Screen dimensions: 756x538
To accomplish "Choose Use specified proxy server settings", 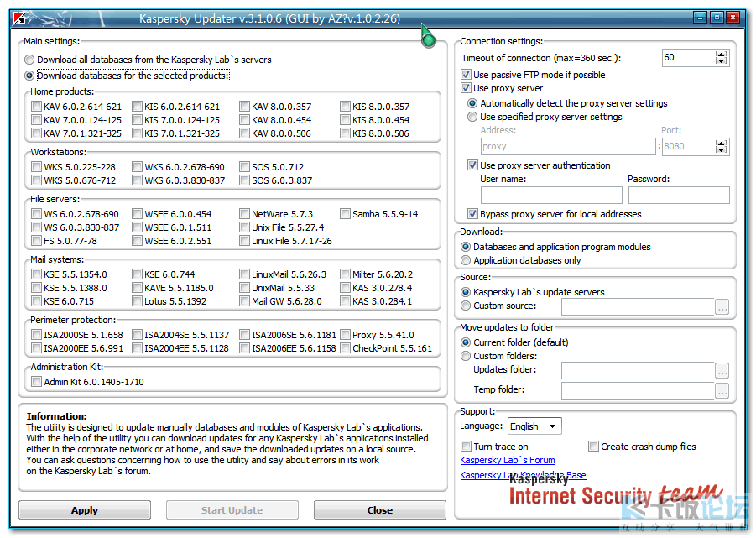I will coord(472,117).
